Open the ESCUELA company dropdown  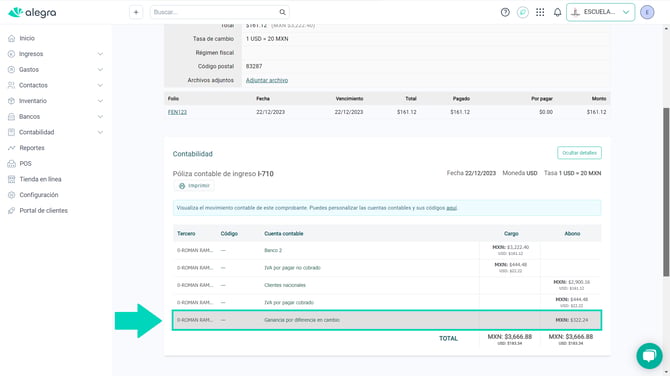(x=600, y=12)
